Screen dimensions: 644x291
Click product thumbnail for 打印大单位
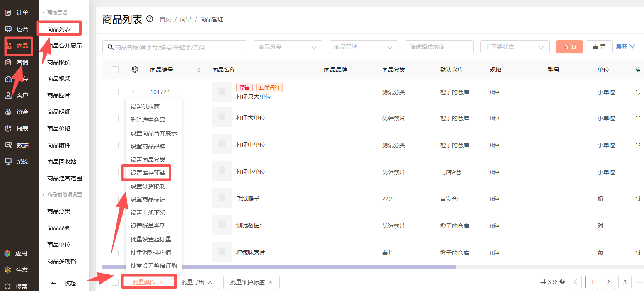click(222, 118)
